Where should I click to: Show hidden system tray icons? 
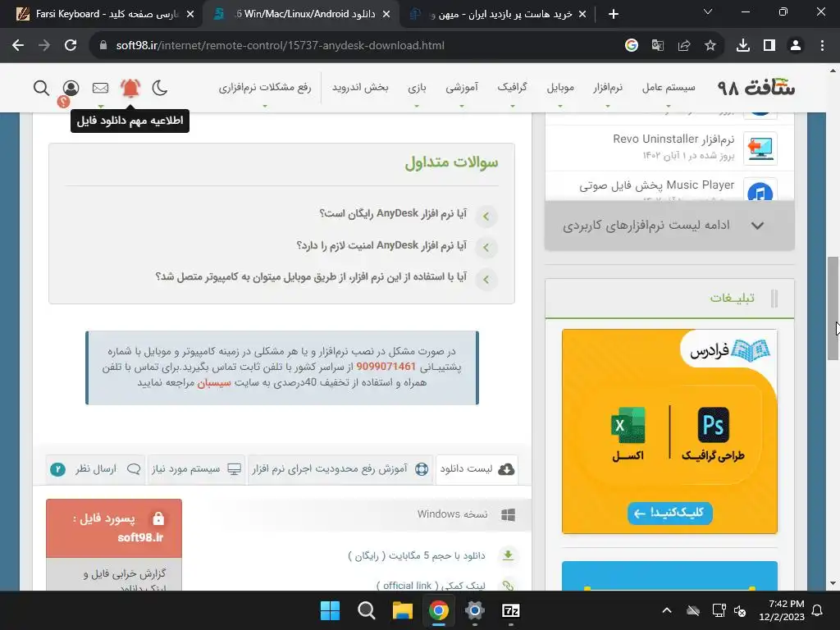pos(666,610)
